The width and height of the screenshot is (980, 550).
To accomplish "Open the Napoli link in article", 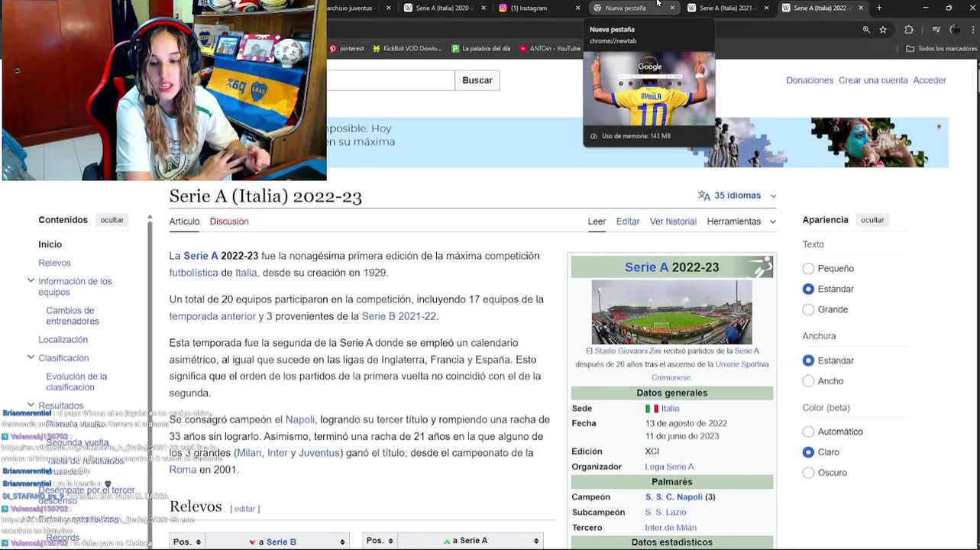I will coord(299,419).
